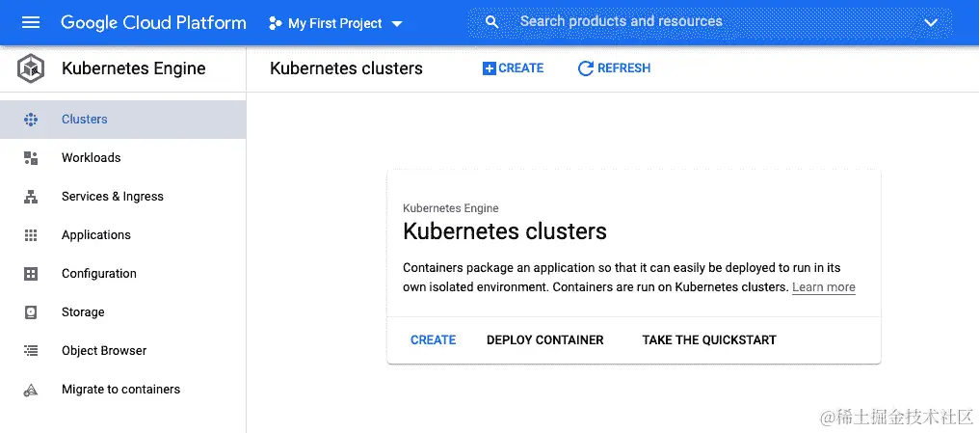Click the plus icon beside CREATE
This screenshot has width=980, height=433.
pyautogui.click(x=489, y=68)
